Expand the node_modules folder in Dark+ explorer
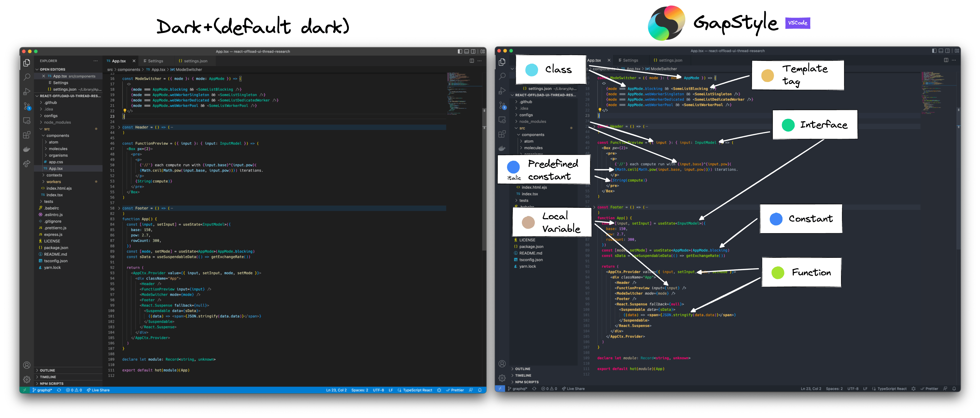Image resolution: width=980 pixels, height=418 pixels. tap(57, 122)
